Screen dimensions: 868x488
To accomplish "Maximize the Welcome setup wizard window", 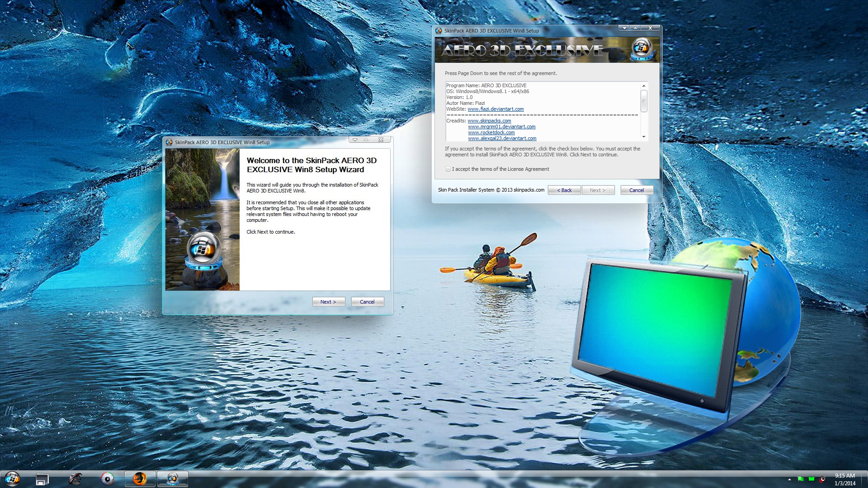I will pyautogui.click(x=366, y=140).
